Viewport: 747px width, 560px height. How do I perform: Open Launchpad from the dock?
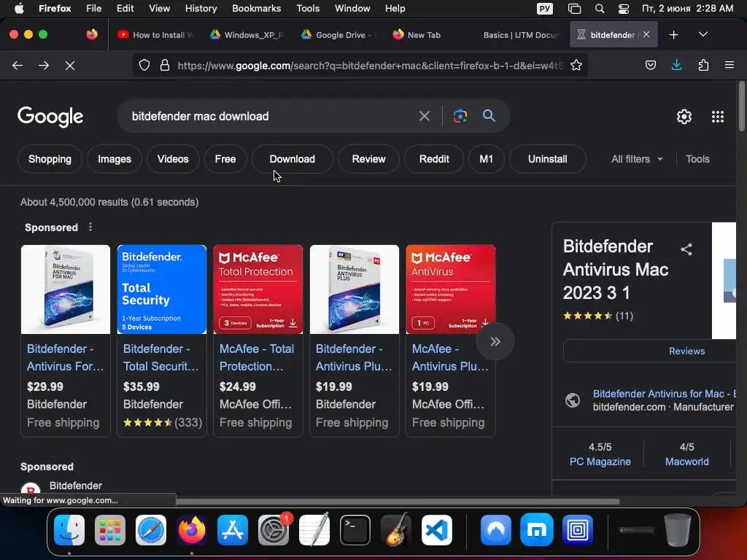pyautogui.click(x=110, y=530)
